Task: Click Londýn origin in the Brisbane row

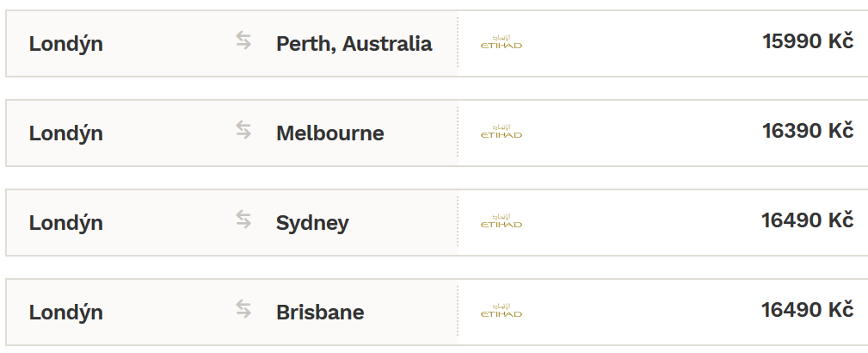Action: (x=66, y=312)
